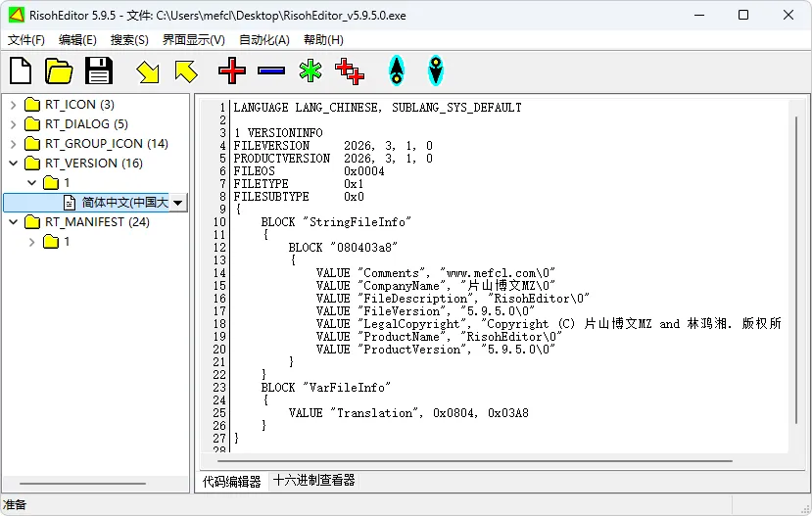The height and width of the screenshot is (516, 812).
Task: Click the "LegalCopyright" value line
Action: point(549,324)
